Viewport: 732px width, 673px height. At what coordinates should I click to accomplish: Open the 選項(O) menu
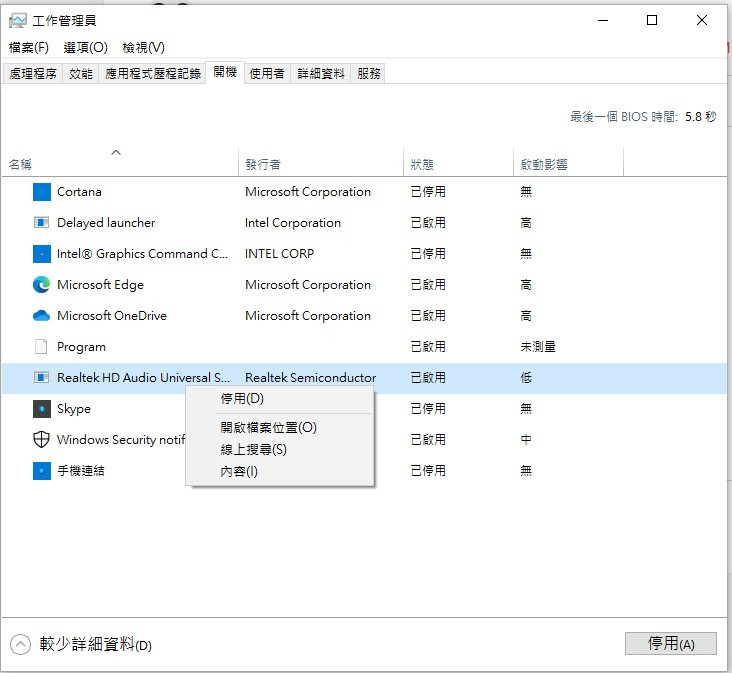(x=85, y=48)
